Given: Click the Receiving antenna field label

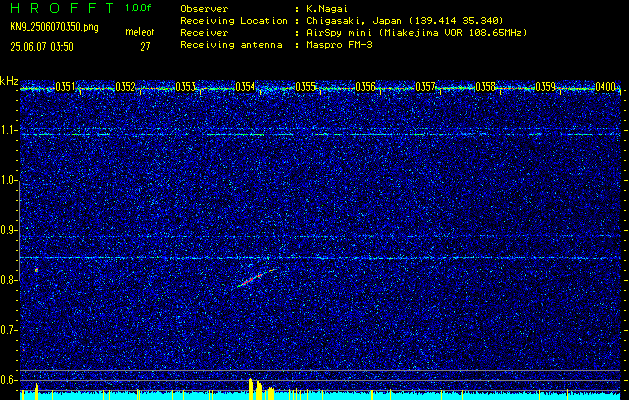Looking at the screenshot, I should point(231,45).
